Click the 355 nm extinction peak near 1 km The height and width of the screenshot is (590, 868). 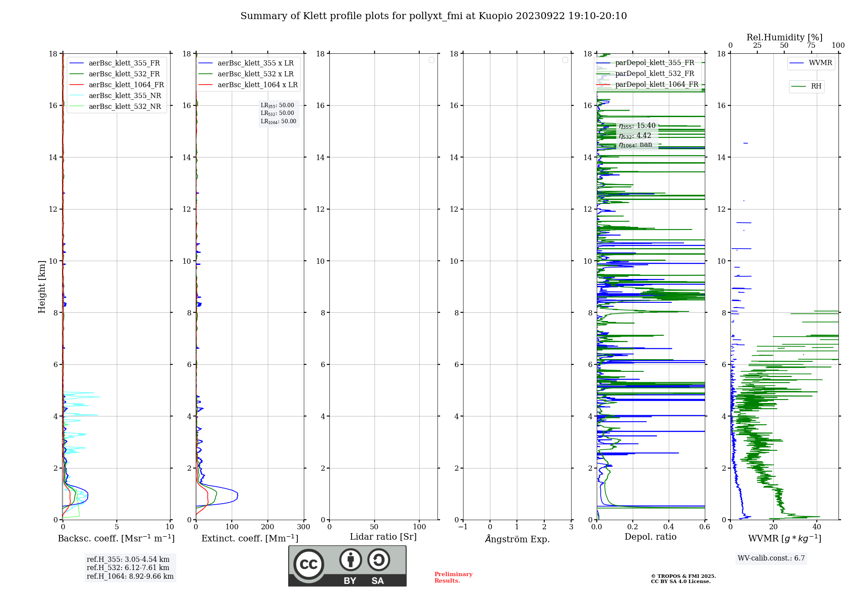(237, 495)
